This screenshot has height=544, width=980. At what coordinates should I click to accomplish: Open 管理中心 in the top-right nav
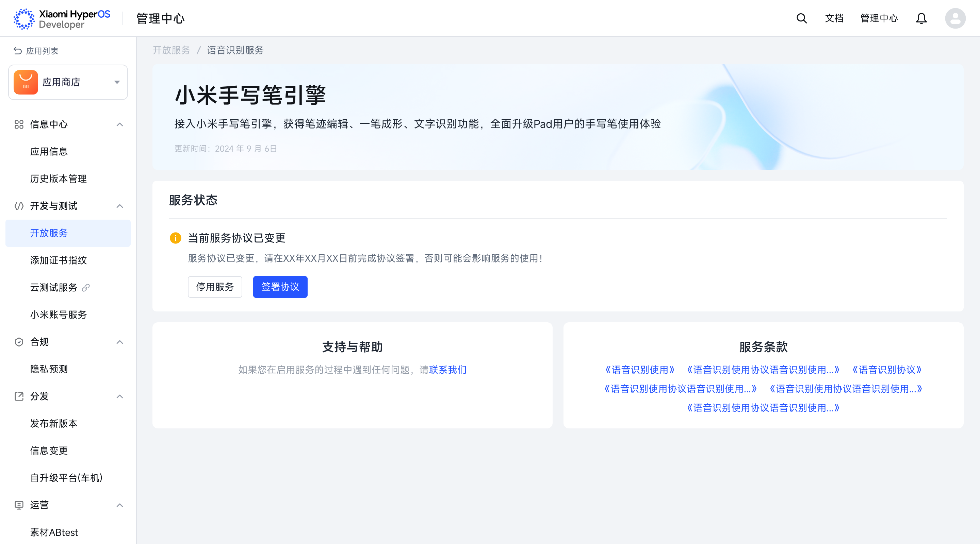[x=879, y=18]
